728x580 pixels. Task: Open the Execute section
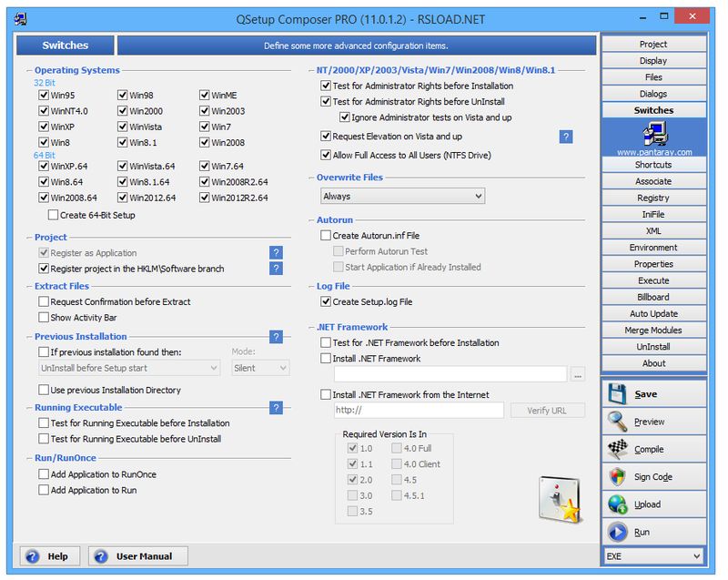pos(653,280)
